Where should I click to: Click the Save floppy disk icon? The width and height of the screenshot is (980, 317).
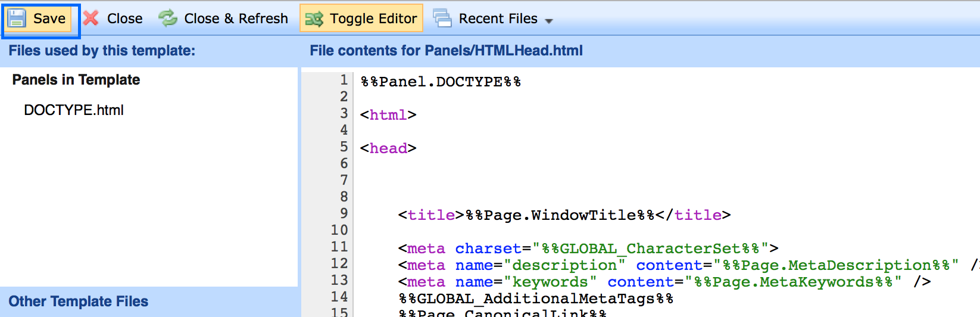coord(17,18)
